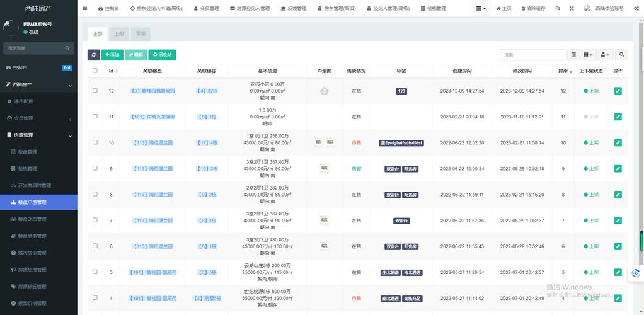The width and height of the screenshot is (644, 315).
Task: Click the edit pencil icon for row Id 11
Action: (x=618, y=117)
